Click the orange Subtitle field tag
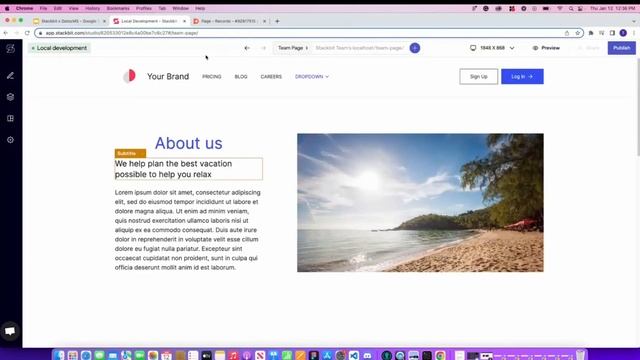 pos(130,153)
